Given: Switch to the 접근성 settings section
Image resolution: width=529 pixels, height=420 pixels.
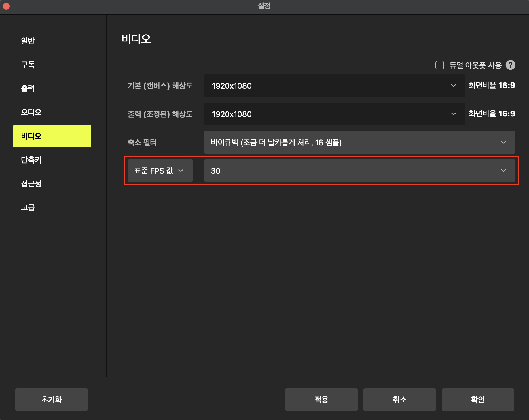Looking at the screenshot, I should (x=31, y=184).
